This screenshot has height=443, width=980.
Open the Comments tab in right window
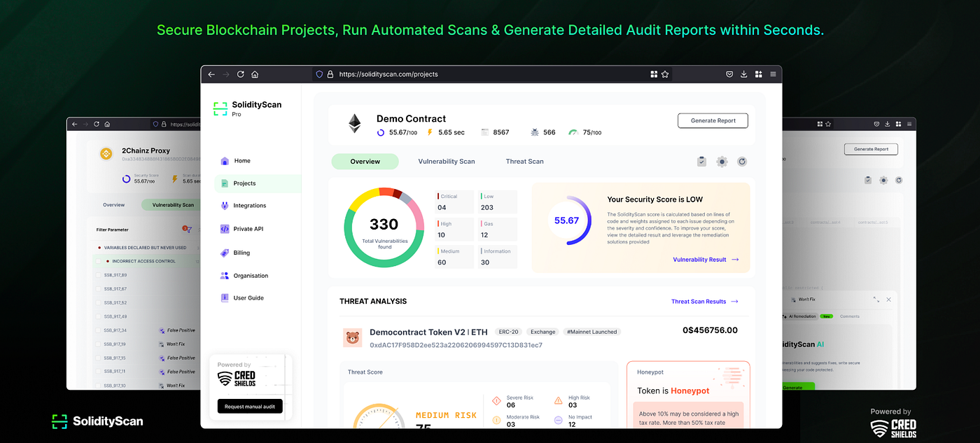click(850, 316)
